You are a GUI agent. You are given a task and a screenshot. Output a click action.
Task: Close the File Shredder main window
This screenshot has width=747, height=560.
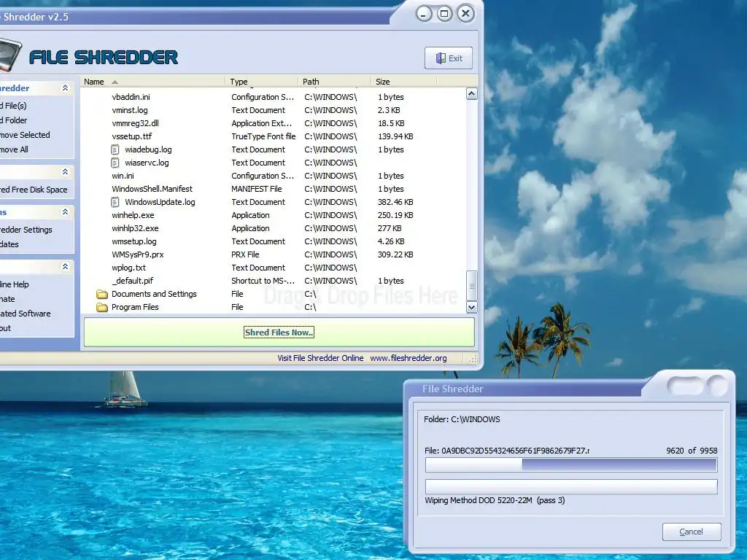(465, 14)
